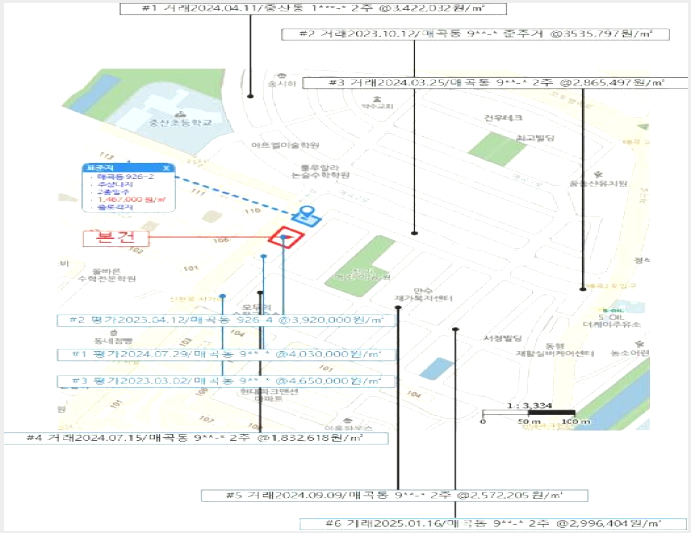Click the #3 거래 2024.03.25 callout label

click(x=495, y=82)
